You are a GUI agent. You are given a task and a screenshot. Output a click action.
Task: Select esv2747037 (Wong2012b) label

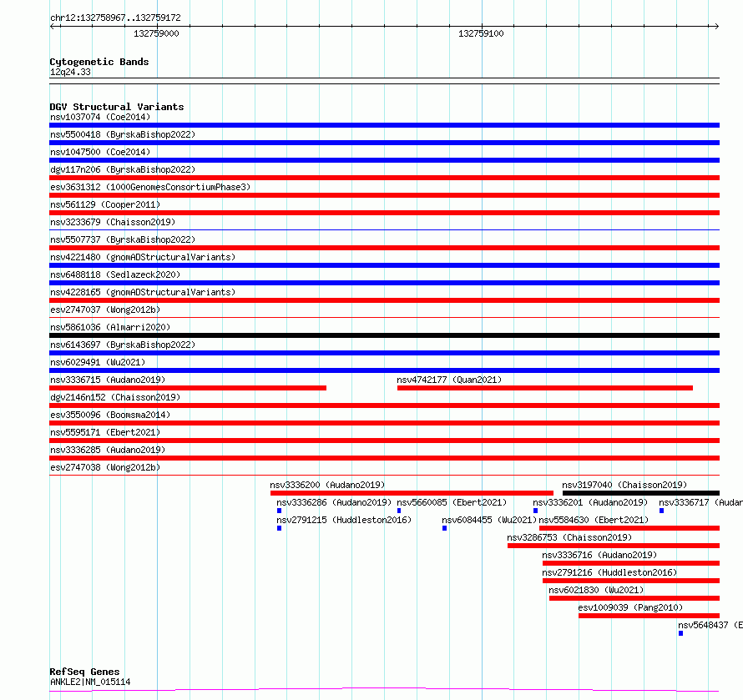(105, 310)
